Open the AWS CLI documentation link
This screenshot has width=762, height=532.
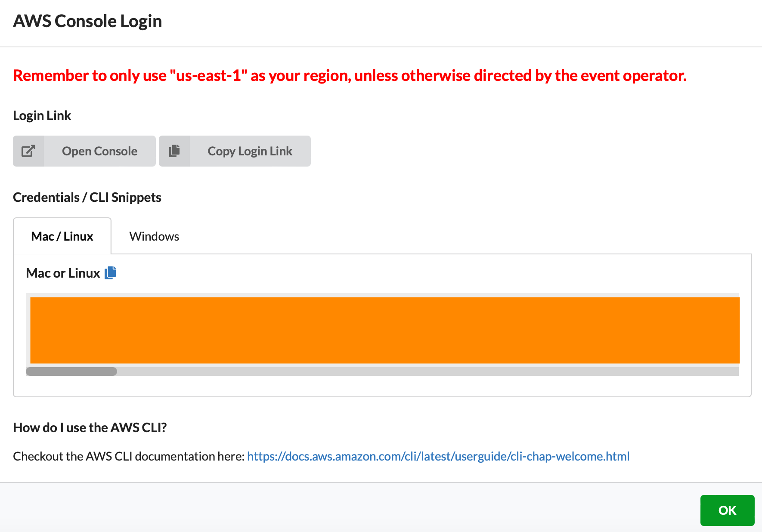coord(438,456)
